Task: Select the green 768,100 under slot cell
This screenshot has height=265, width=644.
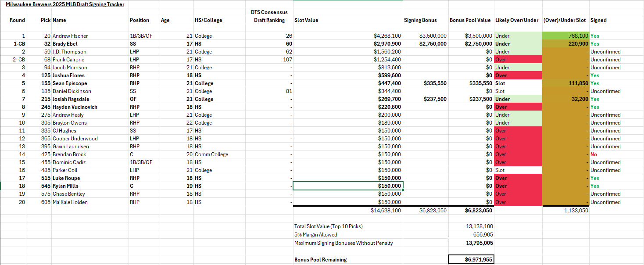Action: click(x=565, y=36)
